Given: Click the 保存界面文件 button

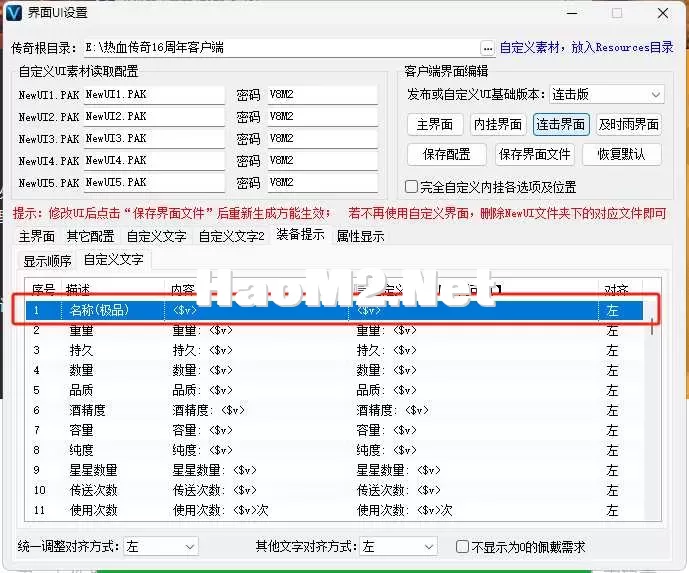Looking at the screenshot, I should (534, 154).
